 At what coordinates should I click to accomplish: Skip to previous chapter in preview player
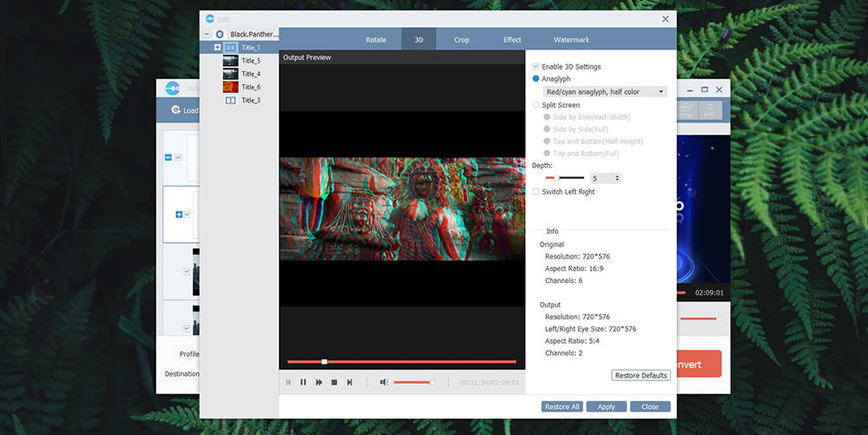288,382
